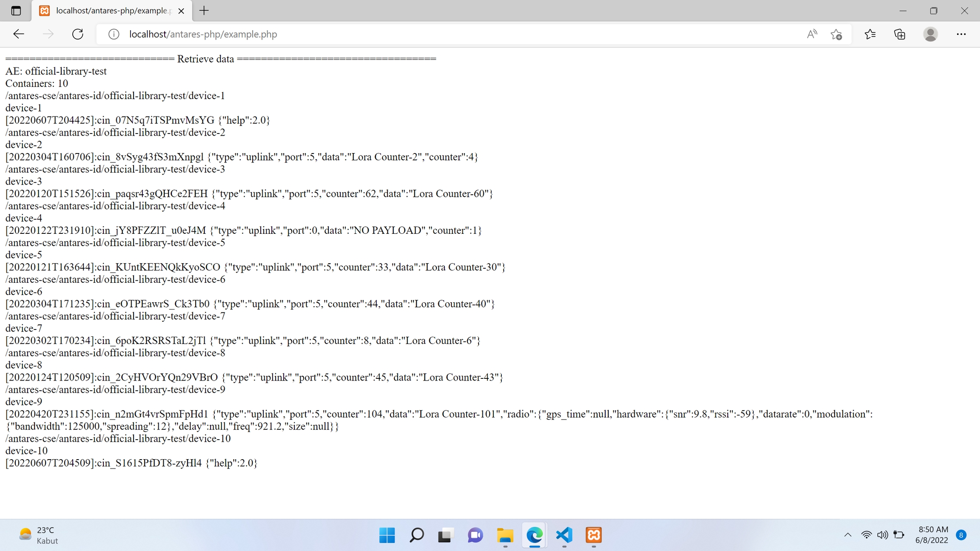Open the Collections panel
The image size is (980, 551).
(900, 34)
